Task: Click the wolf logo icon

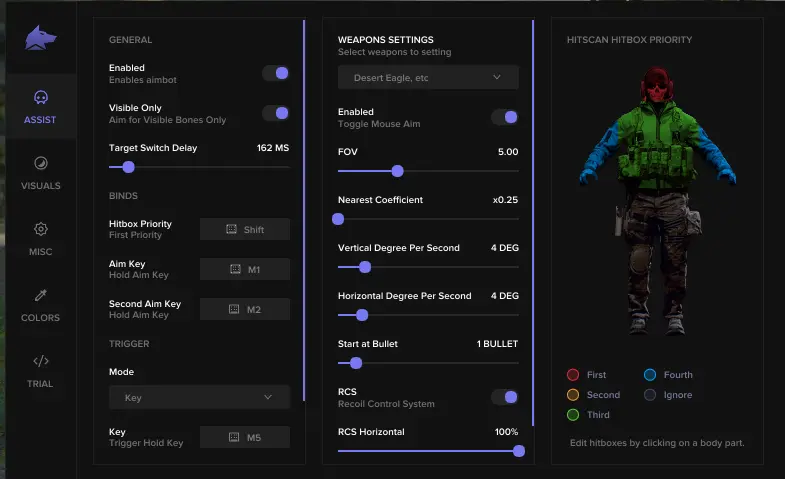Action: click(x=41, y=38)
